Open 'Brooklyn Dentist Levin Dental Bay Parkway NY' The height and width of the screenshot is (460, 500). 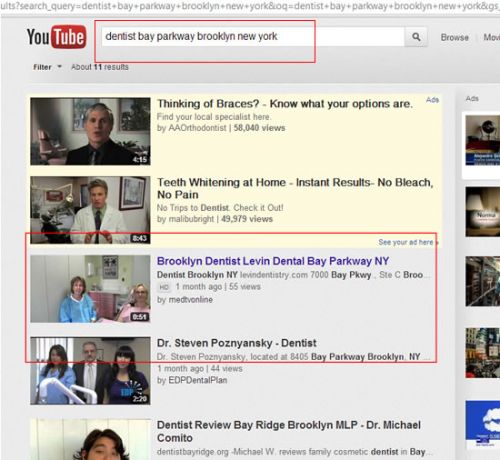(x=273, y=261)
